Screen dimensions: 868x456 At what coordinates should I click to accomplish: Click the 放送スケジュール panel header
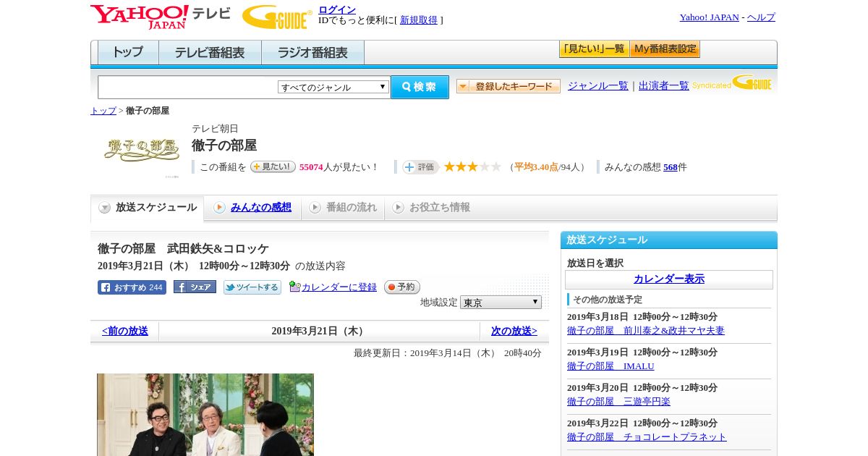[x=669, y=240]
